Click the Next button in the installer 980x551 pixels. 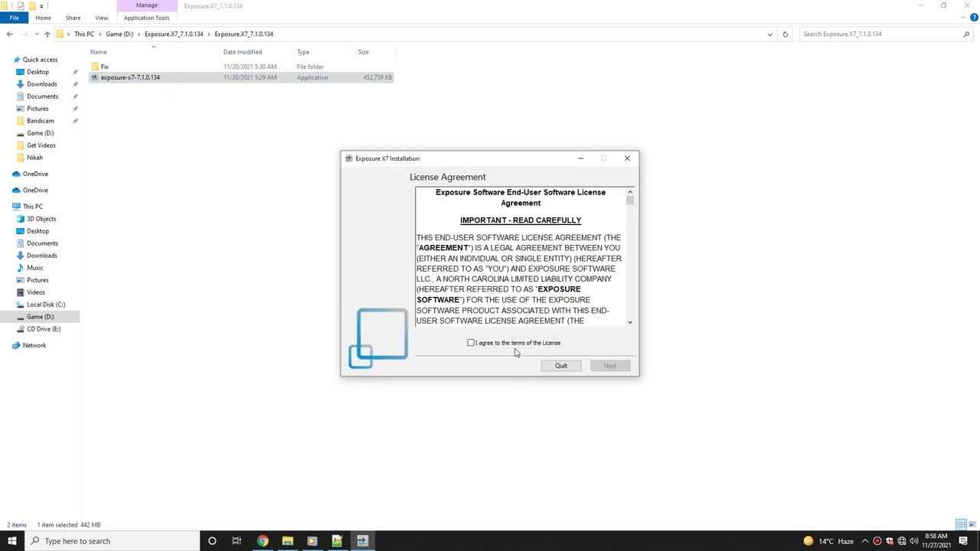(x=609, y=366)
